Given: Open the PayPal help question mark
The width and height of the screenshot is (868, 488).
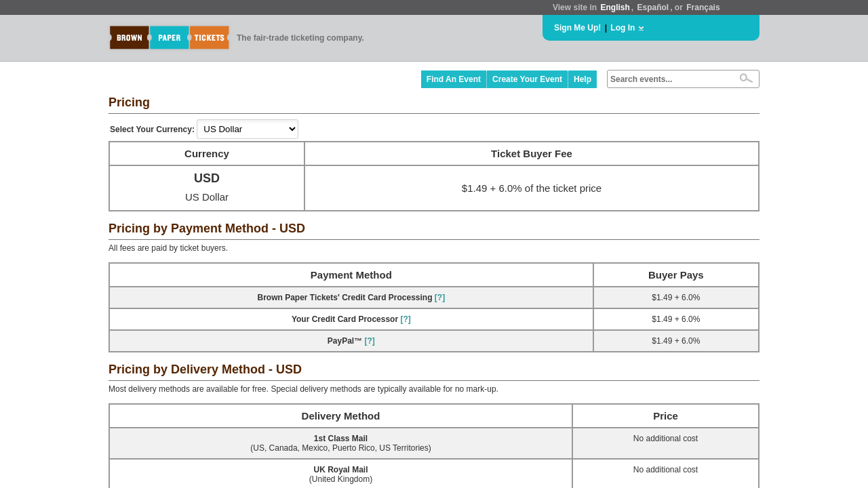Looking at the screenshot, I should pos(370,341).
